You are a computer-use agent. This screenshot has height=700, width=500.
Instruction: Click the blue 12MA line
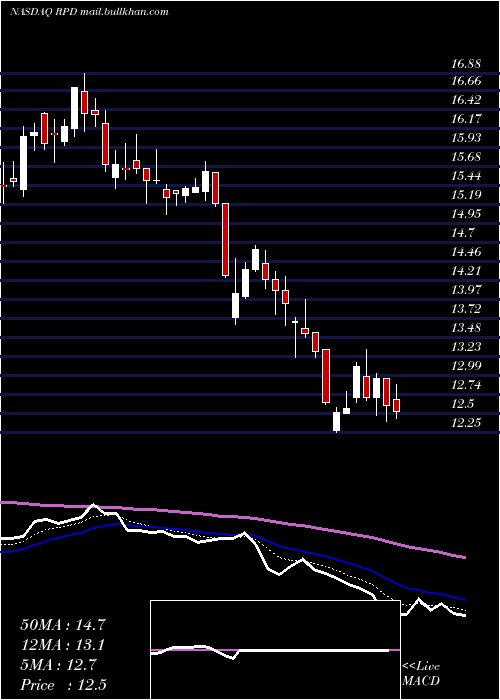click(232, 534)
